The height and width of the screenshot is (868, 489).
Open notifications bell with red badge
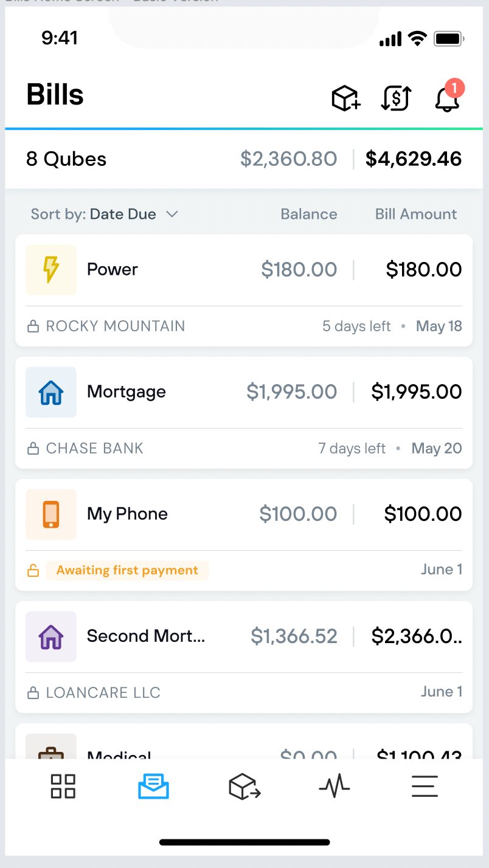(x=448, y=97)
